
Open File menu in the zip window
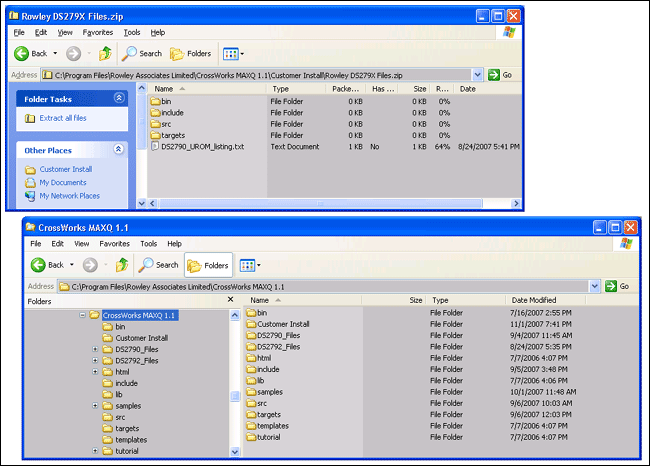tap(19, 32)
